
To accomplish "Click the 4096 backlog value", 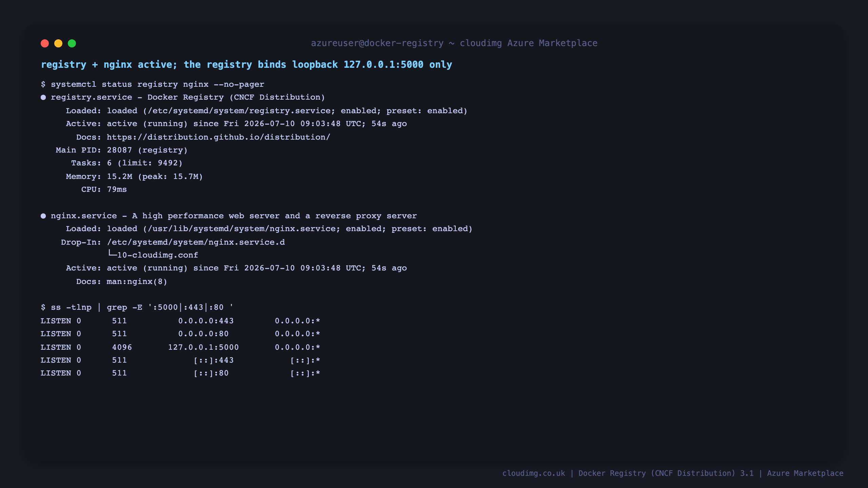I will 122,347.
